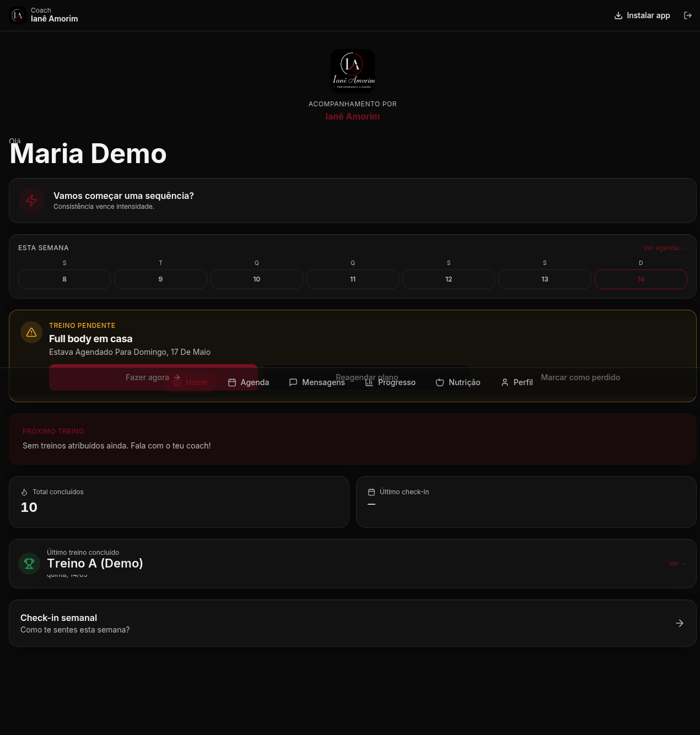Image resolution: width=700 pixels, height=735 pixels.
Task: Select day 11 in this week
Action: (x=353, y=279)
